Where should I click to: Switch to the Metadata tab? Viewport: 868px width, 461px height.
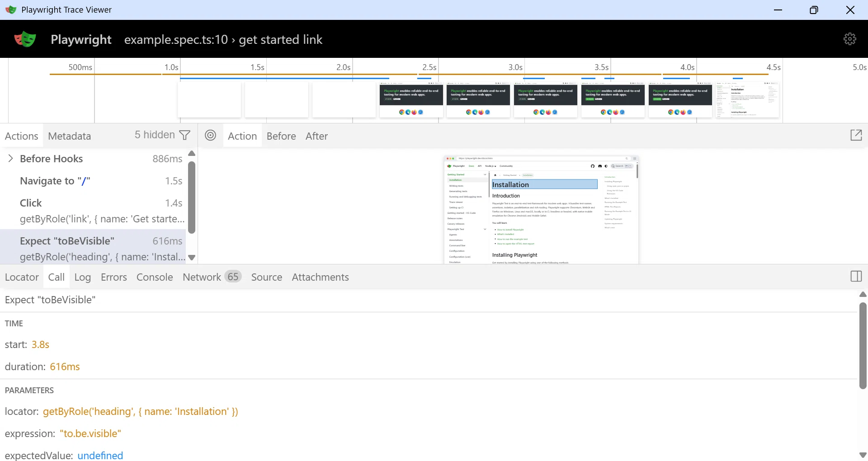(x=70, y=136)
